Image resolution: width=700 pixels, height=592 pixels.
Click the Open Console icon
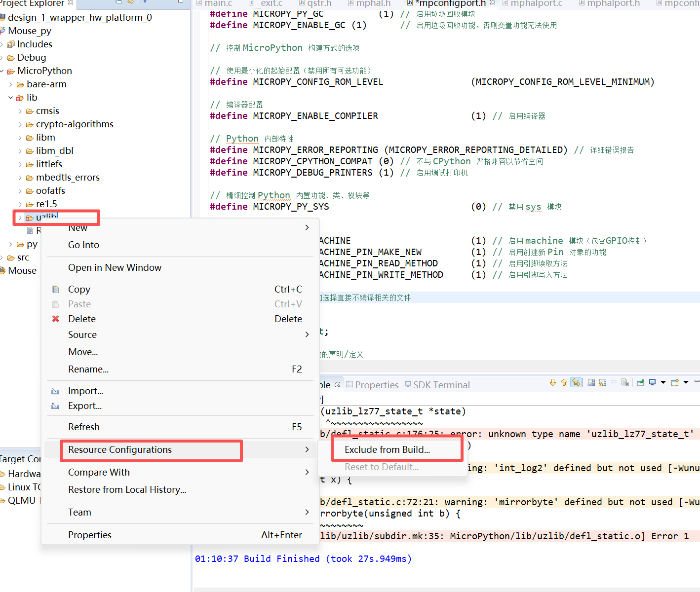(675, 383)
